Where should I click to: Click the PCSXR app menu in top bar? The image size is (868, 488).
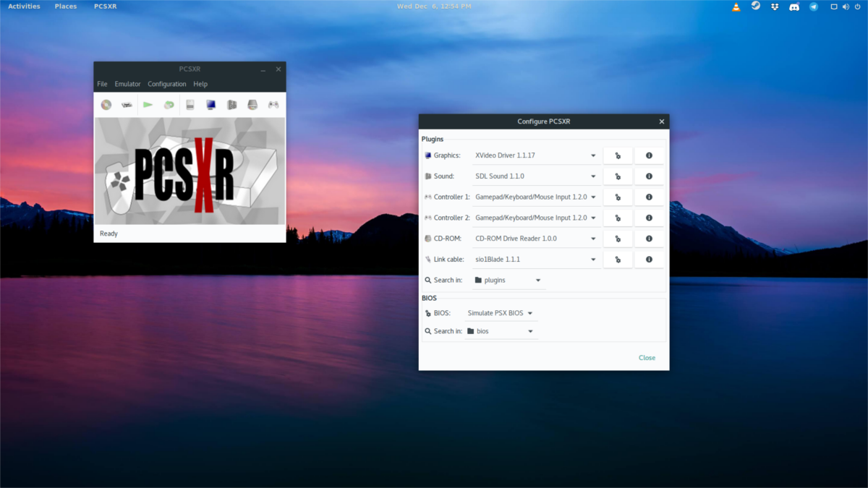(106, 7)
